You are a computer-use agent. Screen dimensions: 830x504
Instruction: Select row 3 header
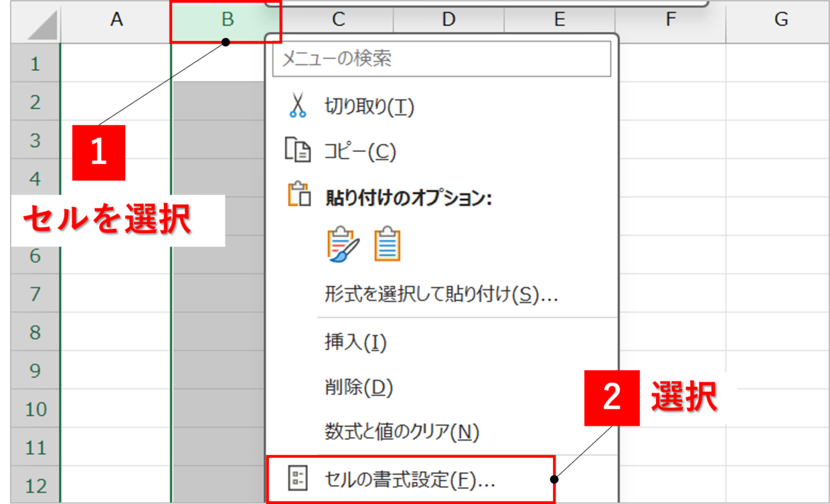point(34,140)
